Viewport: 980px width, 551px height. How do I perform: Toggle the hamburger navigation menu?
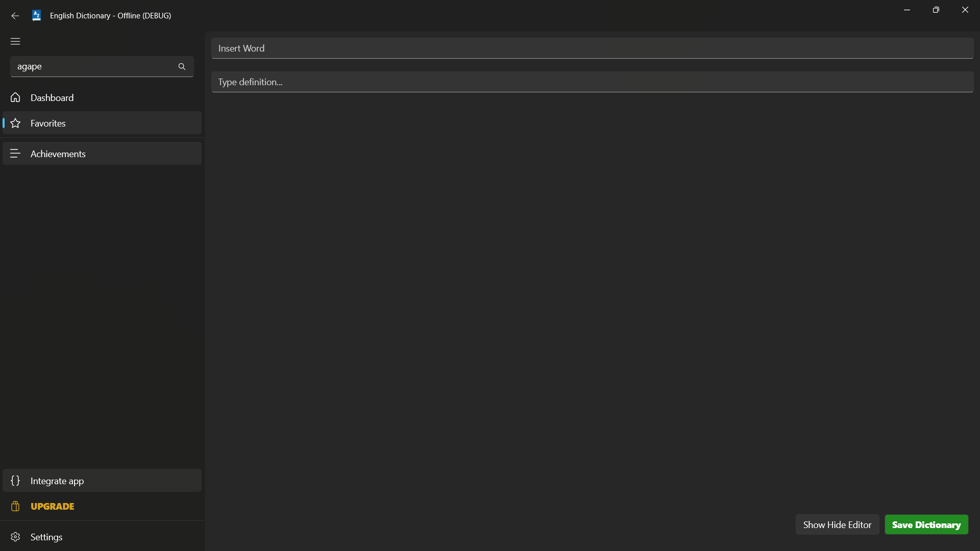coord(15,41)
